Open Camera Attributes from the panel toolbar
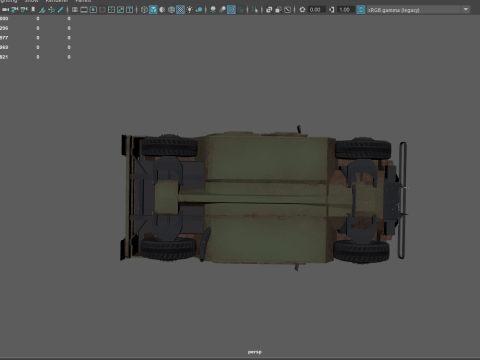This screenshot has width=480, height=360. coord(24,10)
